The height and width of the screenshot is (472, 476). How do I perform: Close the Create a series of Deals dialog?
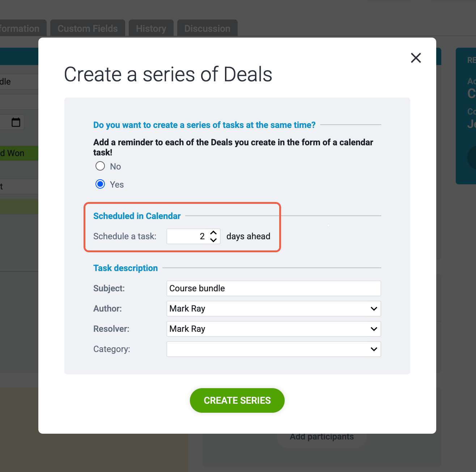click(416, 58)
